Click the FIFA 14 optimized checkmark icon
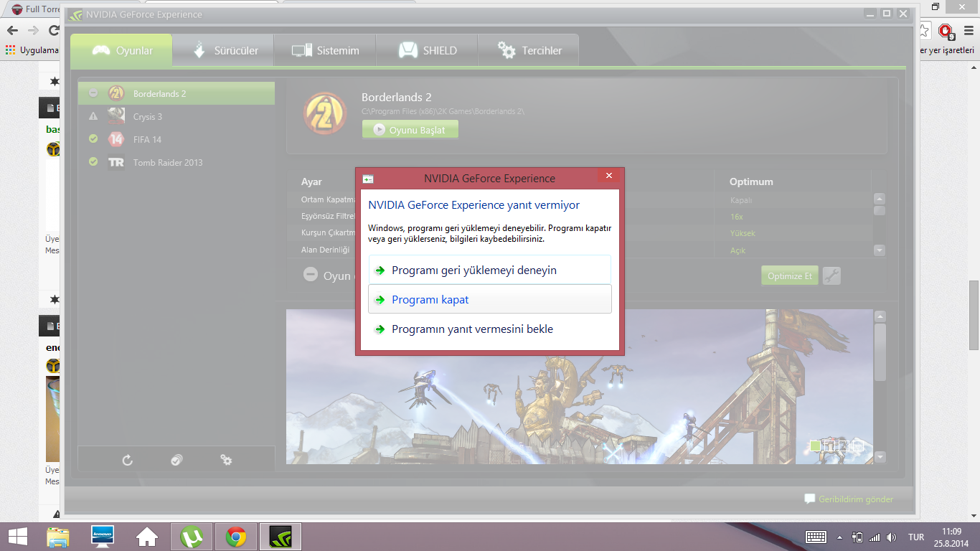 click(x=93, y=139)
